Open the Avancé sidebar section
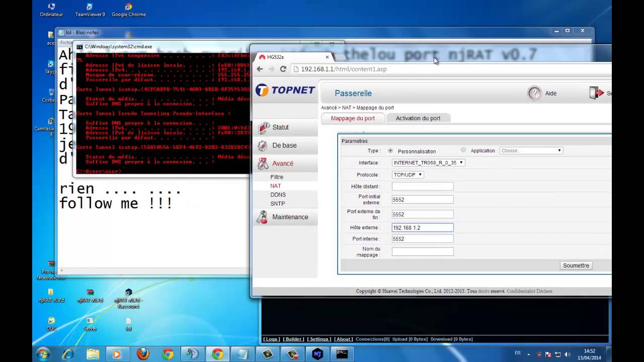 286,164
